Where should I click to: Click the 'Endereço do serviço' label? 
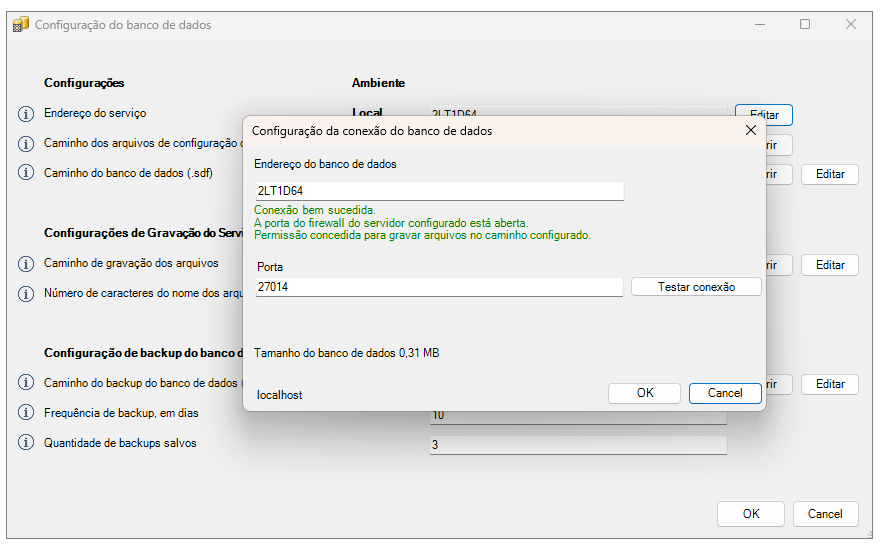[95, 113]
